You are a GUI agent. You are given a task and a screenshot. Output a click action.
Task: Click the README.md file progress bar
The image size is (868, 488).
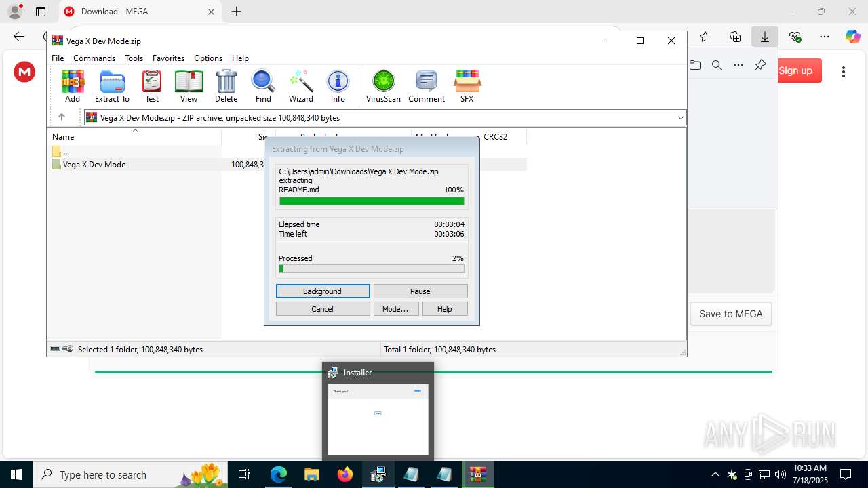tap(372, 201)
